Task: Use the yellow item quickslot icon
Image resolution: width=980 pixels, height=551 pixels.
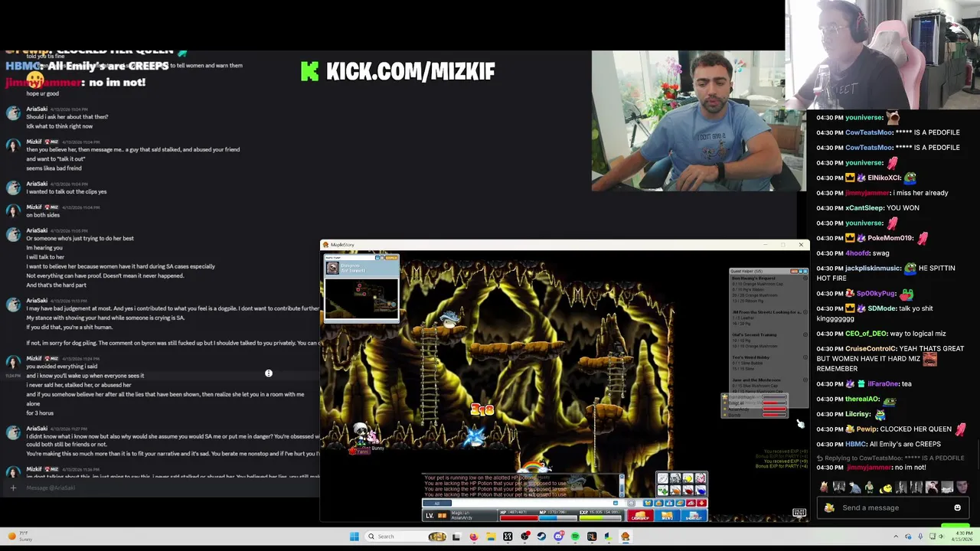Action: (688, 478)
